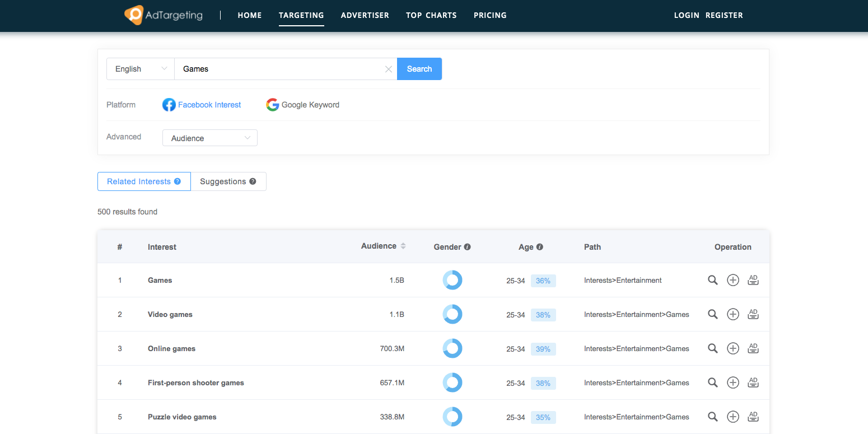The image size is (868, 434).
Task: Open the Related Interests help icon
Action: 178,181
